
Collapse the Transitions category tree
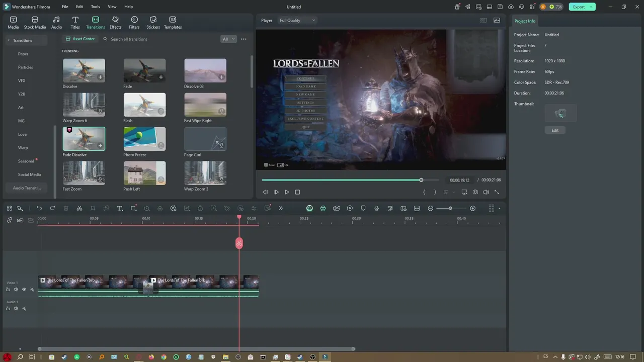[9, 40]
